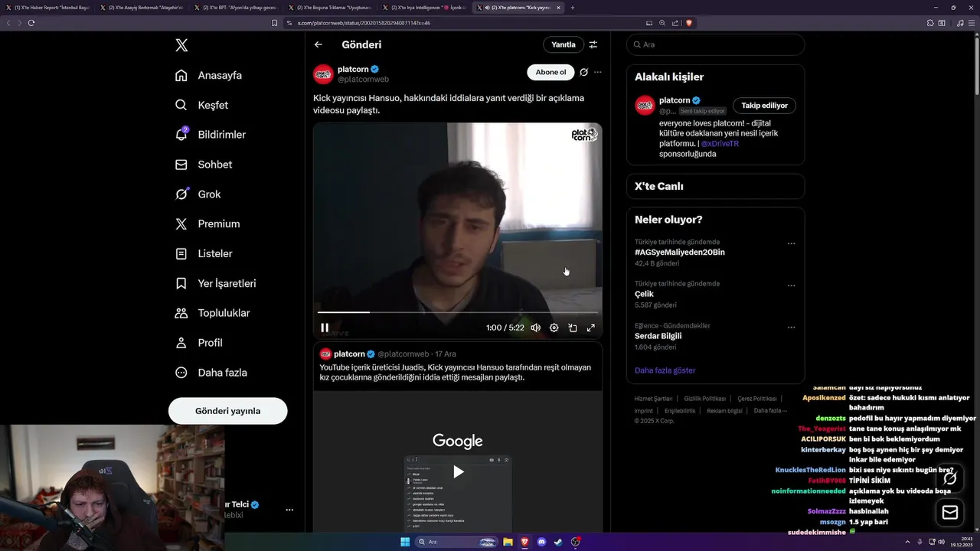Open Çerez Politikası footer link
The width and height of the screenshot is (980, 551).
[757, 399]
